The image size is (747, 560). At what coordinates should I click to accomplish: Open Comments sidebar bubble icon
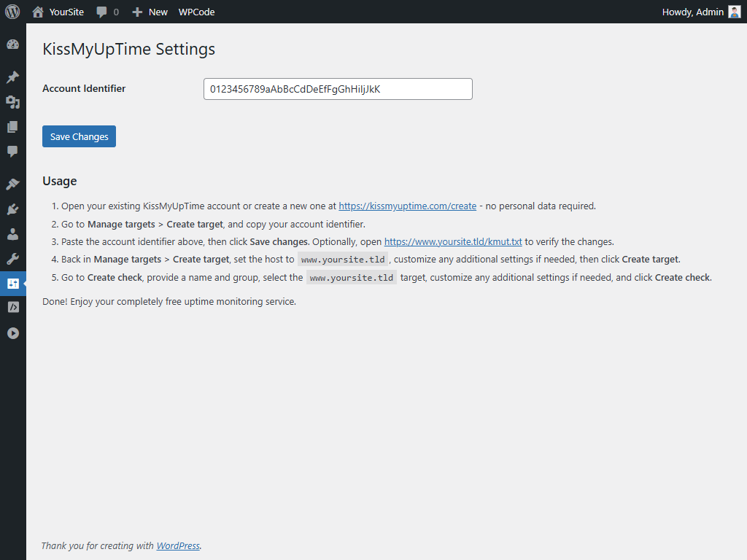tap(13, 152)
